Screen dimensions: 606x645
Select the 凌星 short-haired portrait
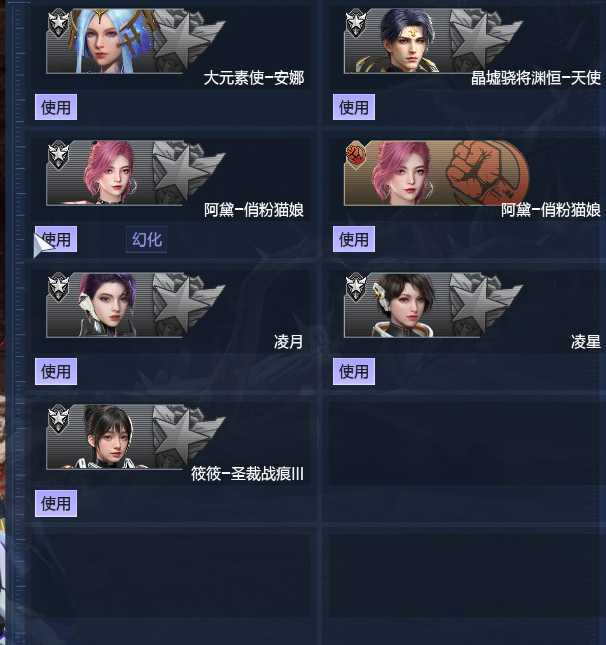(x=405, y=304)
